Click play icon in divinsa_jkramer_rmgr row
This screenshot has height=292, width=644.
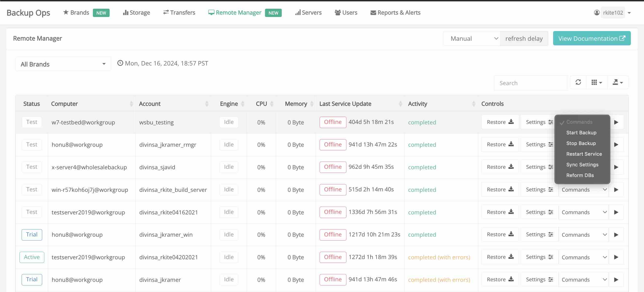point(616,145)
